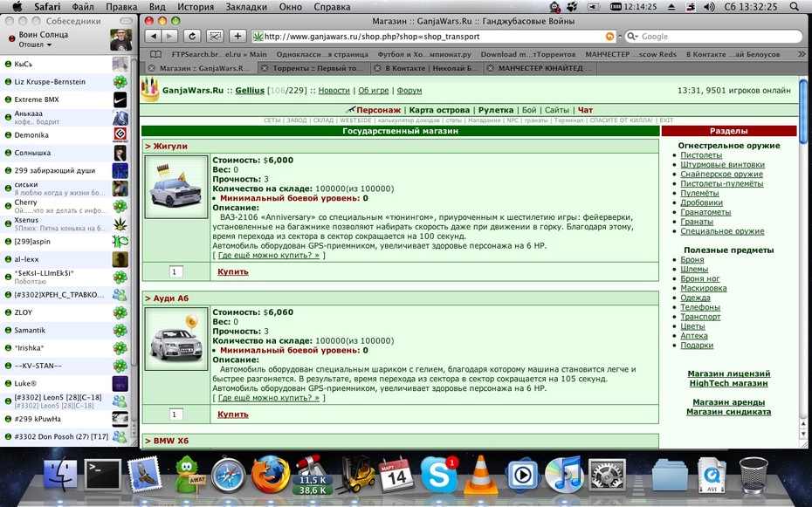Open System Preferences gears in the dock
Image resolution: width=812 pixels, height=507 pixels.
point(607,475)
